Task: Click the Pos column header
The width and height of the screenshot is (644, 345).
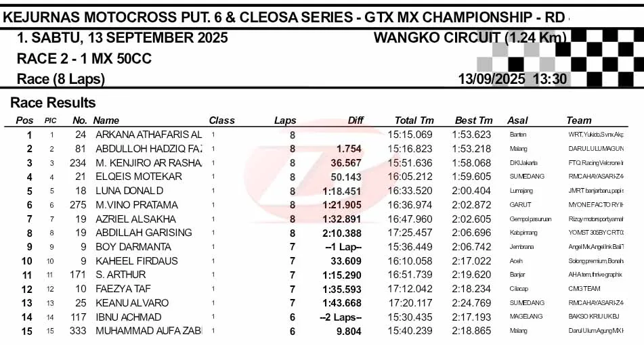Action: pyautogui.click(x=24, y=120)
